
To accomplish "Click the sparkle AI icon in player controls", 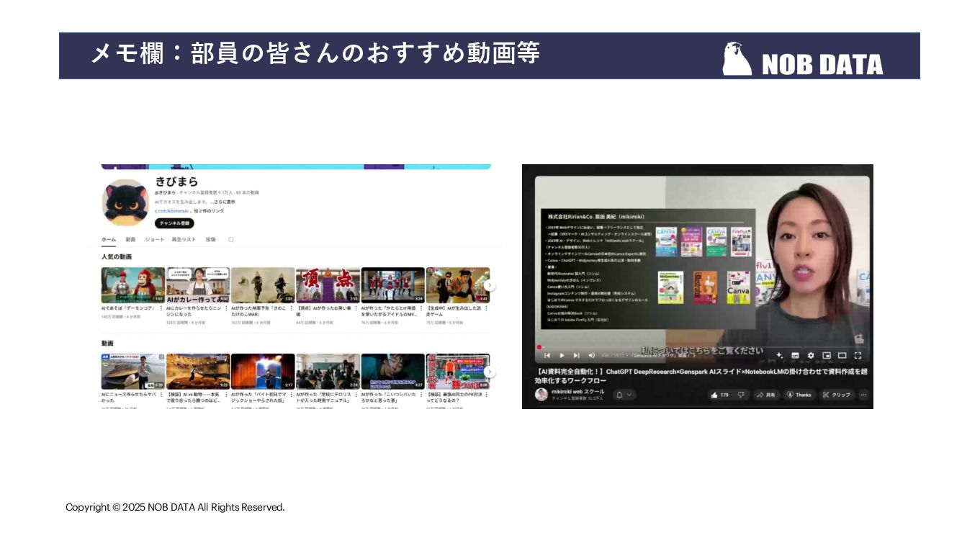I will tap(779, 355).
